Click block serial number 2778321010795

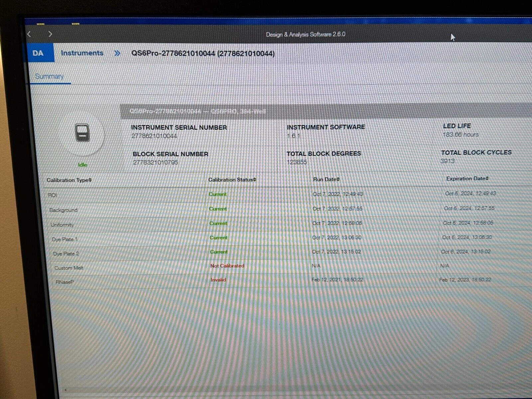click(155, 163)
